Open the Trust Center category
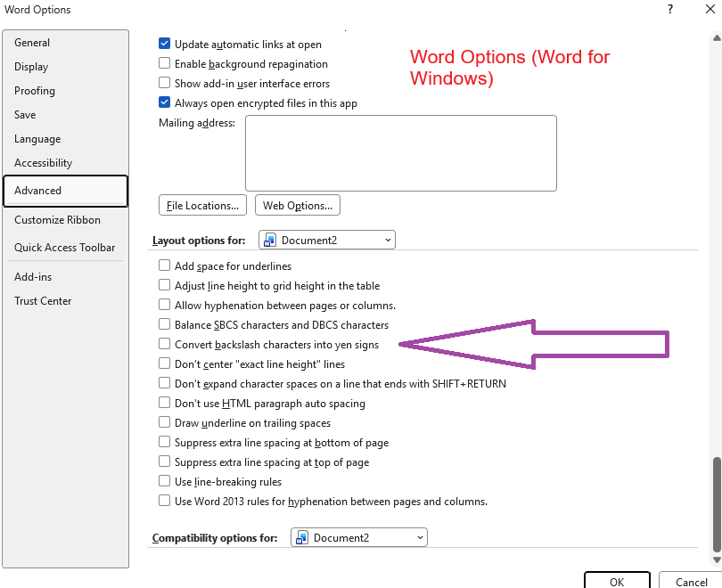 tap(65, 301)
